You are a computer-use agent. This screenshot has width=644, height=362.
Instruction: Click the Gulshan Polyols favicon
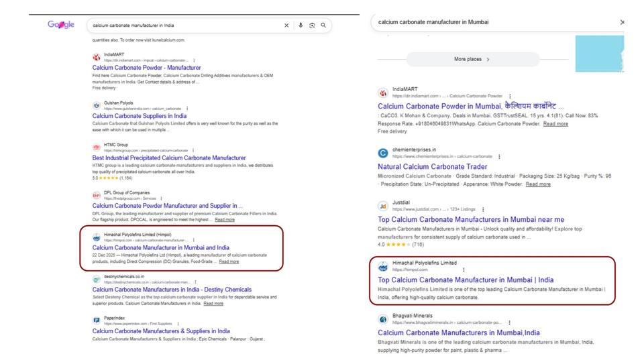(97, 105)
